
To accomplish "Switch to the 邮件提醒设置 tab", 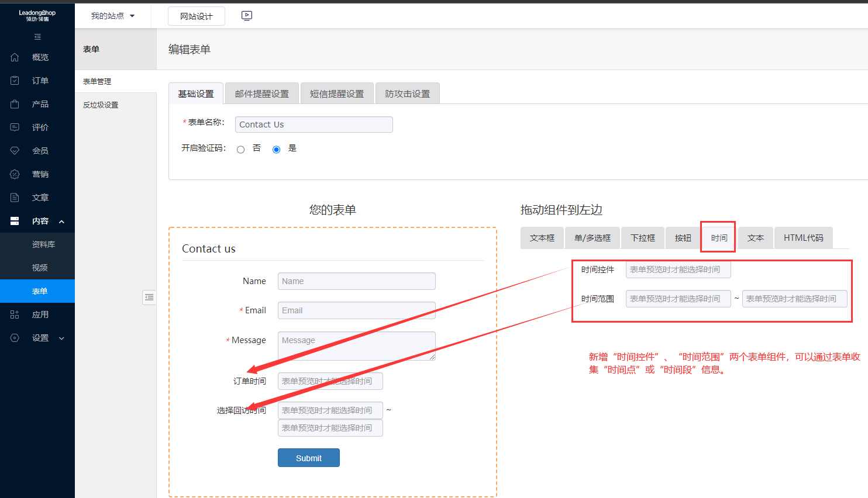I will tap(261, 94).
